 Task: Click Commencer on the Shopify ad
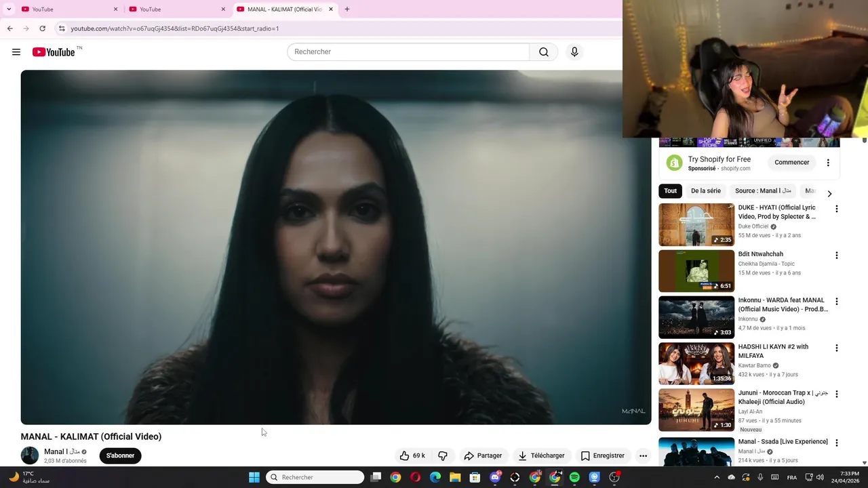[x=792, y=163]
